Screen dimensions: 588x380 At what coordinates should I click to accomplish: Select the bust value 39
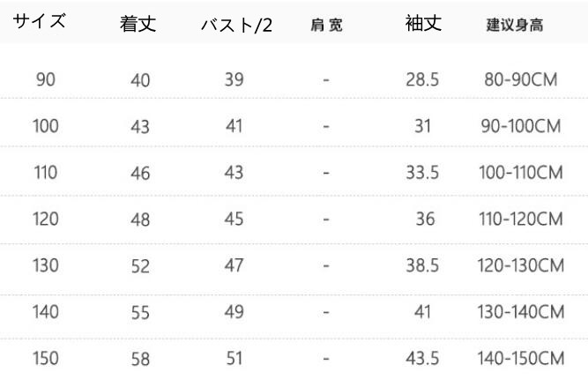(x=234, y=79)
